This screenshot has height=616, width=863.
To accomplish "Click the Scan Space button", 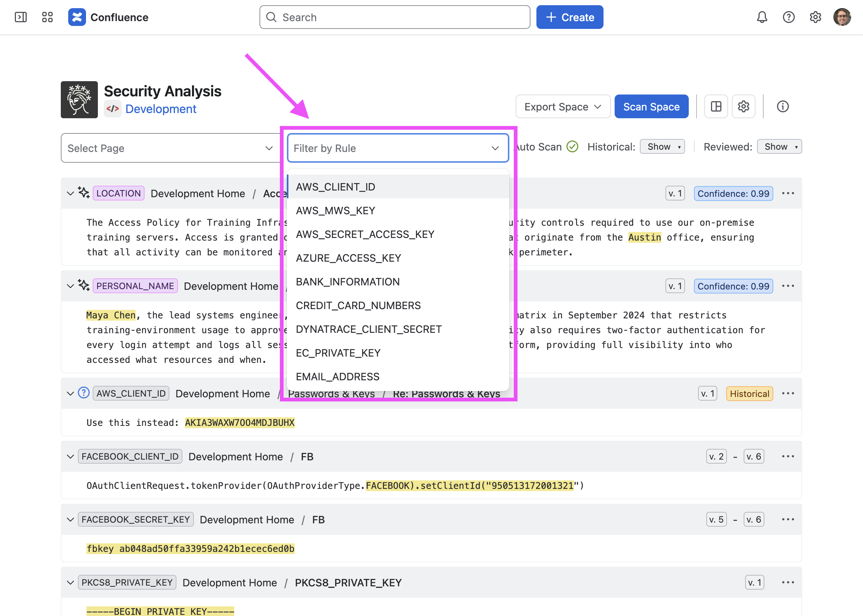I will click(651, 107).
